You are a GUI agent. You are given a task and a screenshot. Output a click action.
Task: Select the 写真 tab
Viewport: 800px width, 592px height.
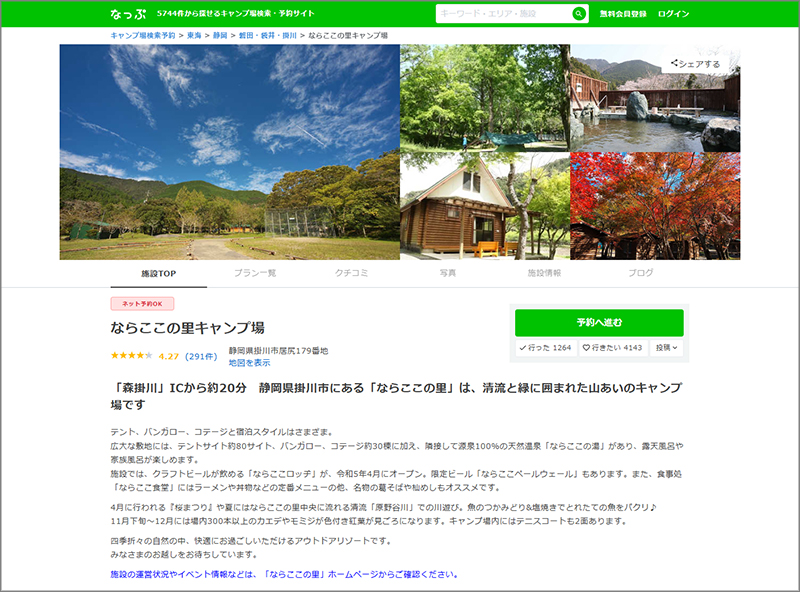[x=448, y=273]
